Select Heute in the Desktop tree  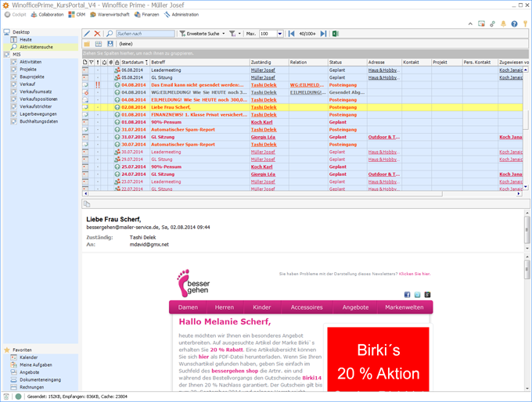26,40
